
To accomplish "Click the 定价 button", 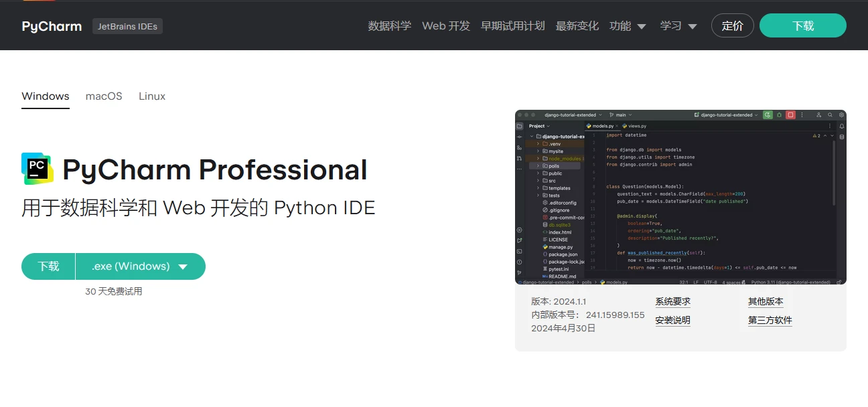I will click(x=732, y=25).
